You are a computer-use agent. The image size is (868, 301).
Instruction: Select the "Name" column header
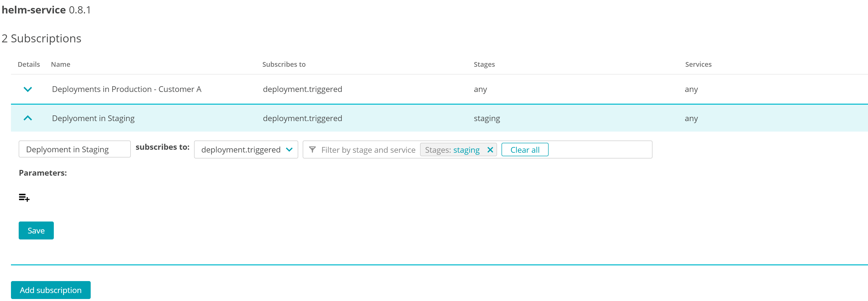pos(61,64)
